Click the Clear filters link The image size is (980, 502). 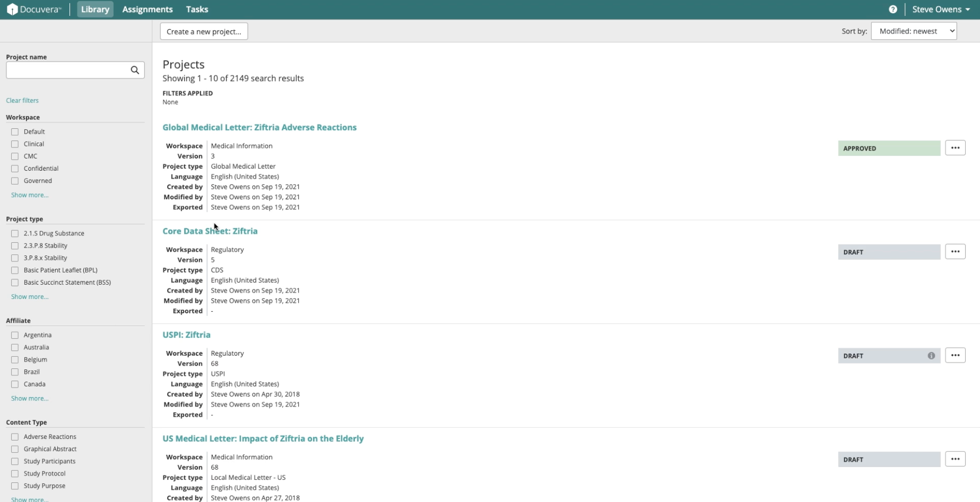click(x=22, y=101)
